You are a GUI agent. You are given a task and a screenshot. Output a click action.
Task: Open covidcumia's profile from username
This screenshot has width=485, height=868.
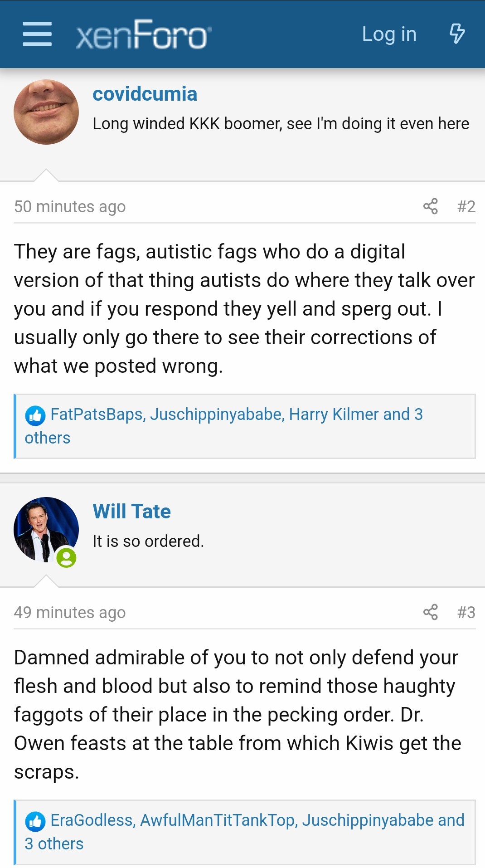pyautogui.click(x=145, y=94)
